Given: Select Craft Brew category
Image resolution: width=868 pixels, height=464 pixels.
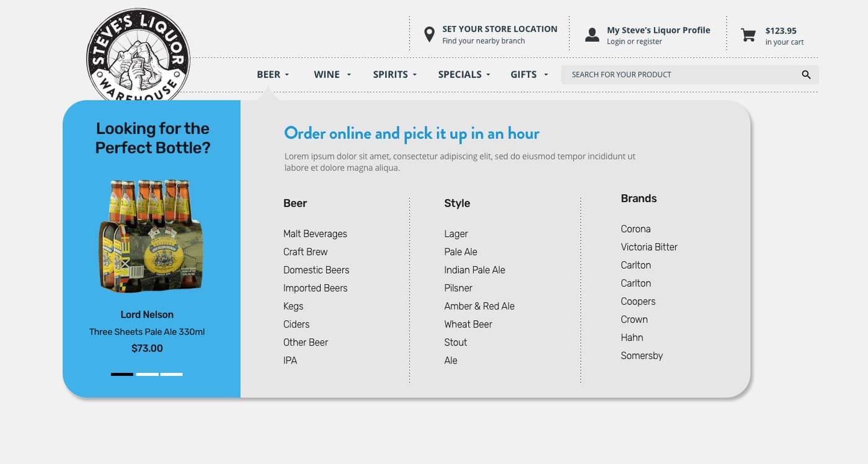Looking at the screenshot, I should (305, 252).
